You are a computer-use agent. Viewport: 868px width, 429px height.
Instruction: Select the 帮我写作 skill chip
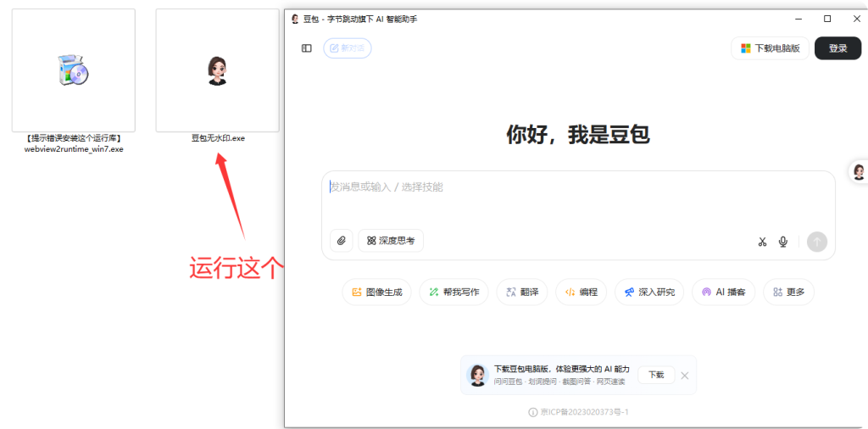[453, 292]
